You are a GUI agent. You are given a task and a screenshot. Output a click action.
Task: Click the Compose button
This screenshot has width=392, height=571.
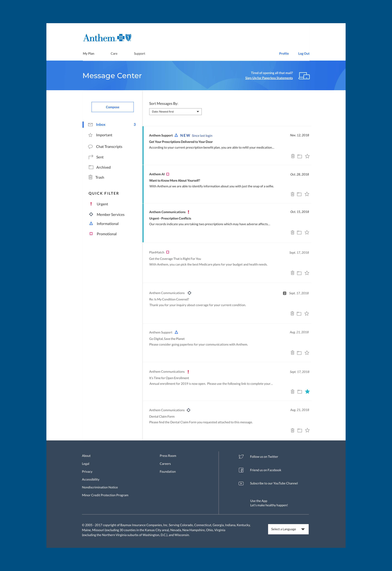(x=112, y=107)
